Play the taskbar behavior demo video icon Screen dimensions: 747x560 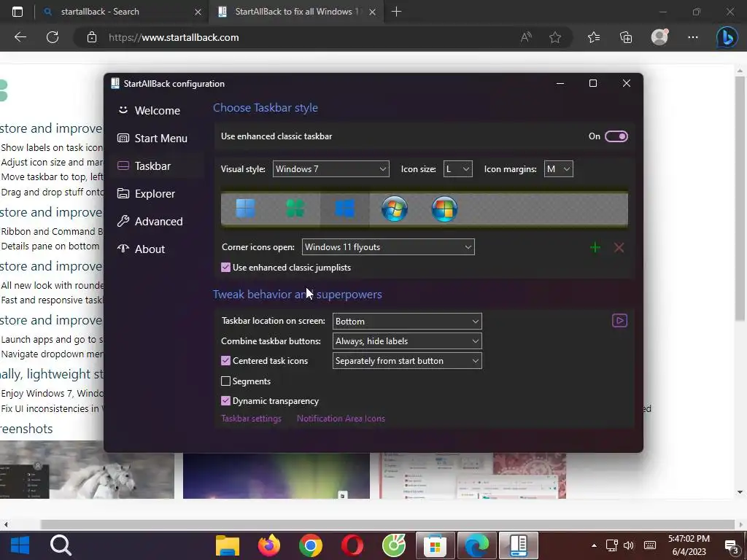pos(619,321)
